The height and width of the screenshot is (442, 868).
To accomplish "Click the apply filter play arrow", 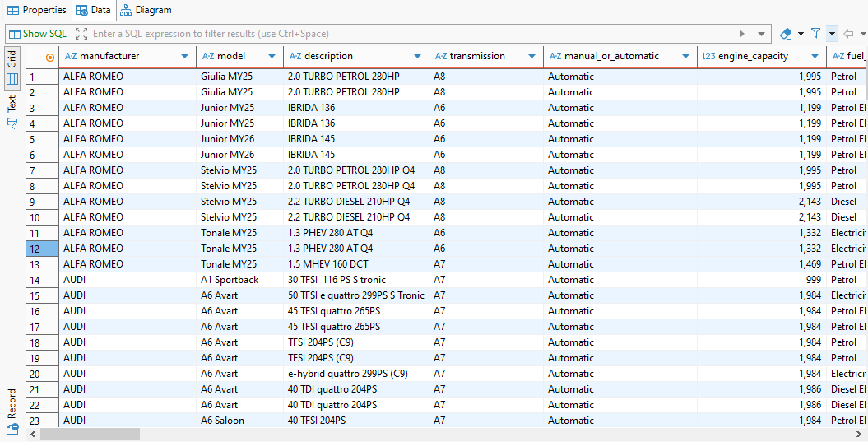I will [x=742, y=34].
